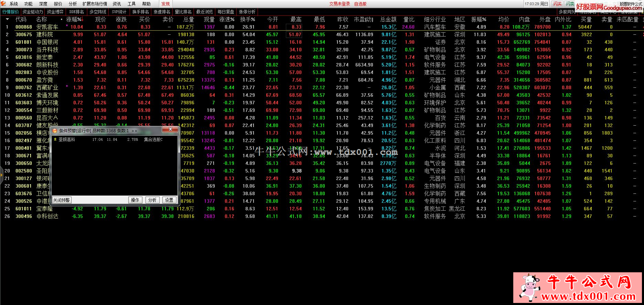Click the app logo icon beside 系统 menu
Screen dimensions: 644x305
click(4, 4)
